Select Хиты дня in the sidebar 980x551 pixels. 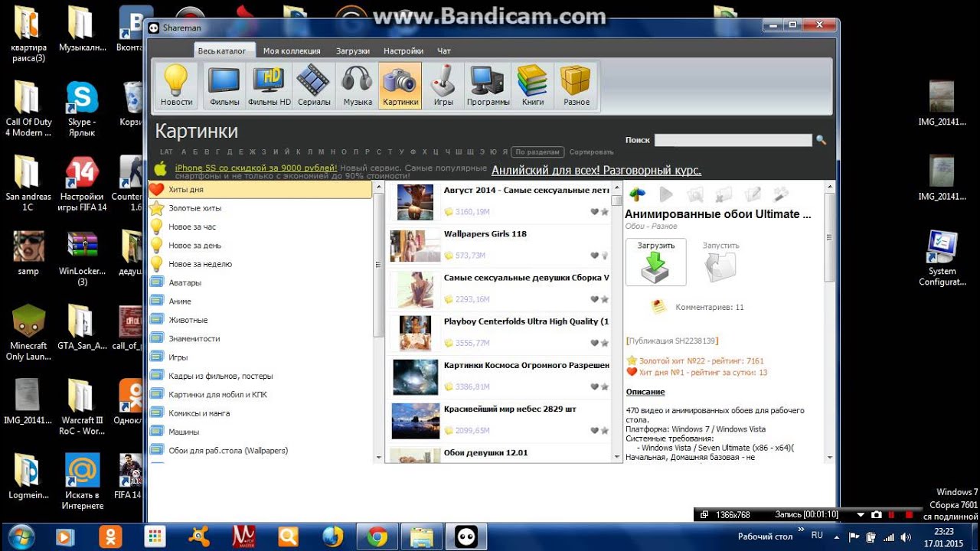click(260, 189)
